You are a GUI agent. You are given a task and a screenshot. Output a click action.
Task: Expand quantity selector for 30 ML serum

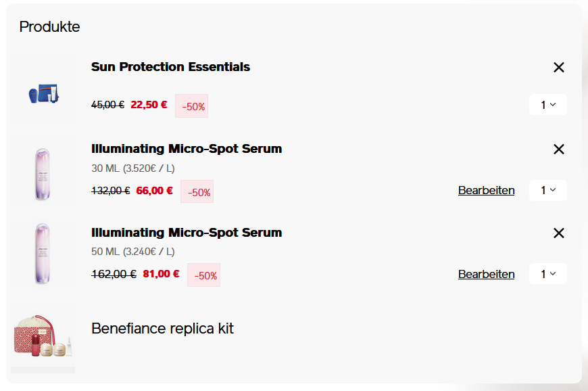click(x=547, y=190)
